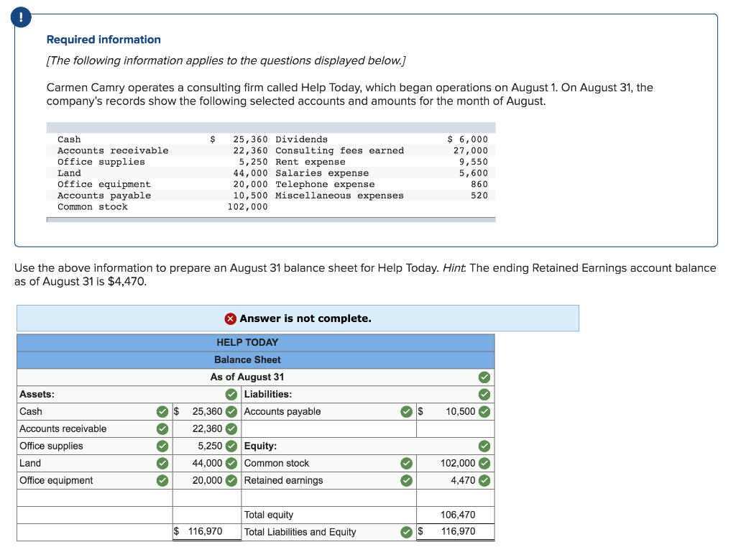Click the Retained earnings label cell in balance sheet
The image size is (736, 560).
(x=328, y=481)
